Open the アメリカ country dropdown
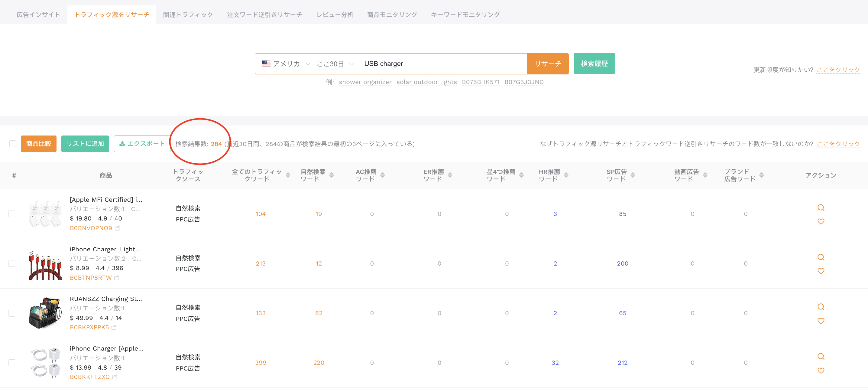The height and width of the screenshot is (392, 868). 286,64
